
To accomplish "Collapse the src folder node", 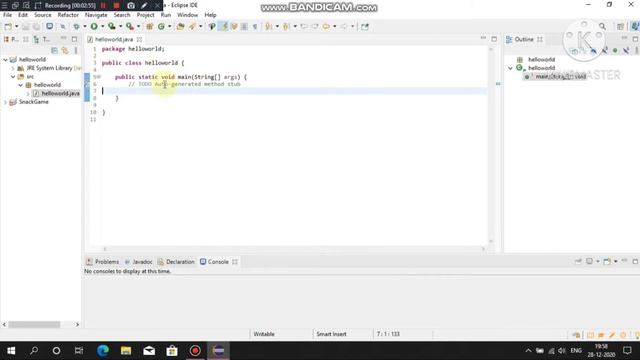I will coord(13,77).
